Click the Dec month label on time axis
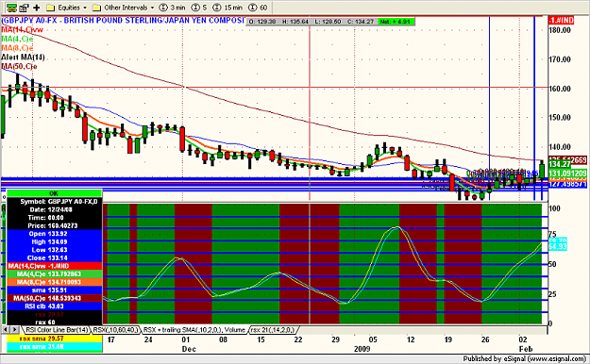Viewport: 590px width, 364px height. 189,349
